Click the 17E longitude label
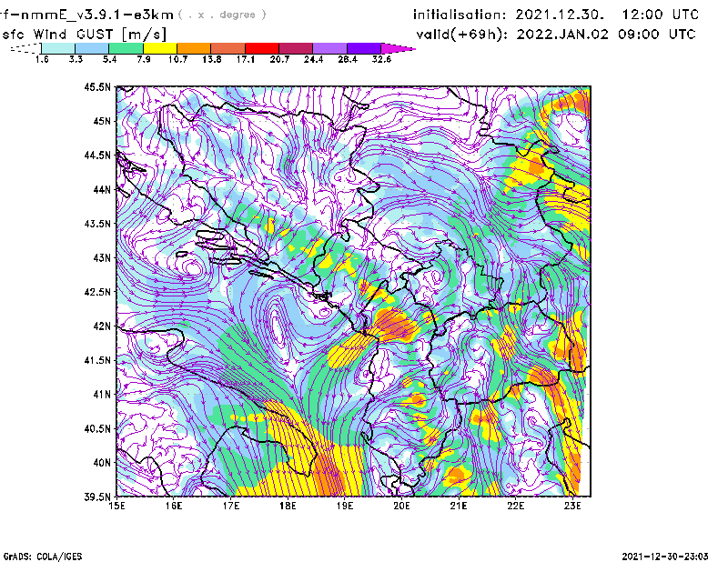This screenshot has width=728, height=562. (x=231, y=506)
